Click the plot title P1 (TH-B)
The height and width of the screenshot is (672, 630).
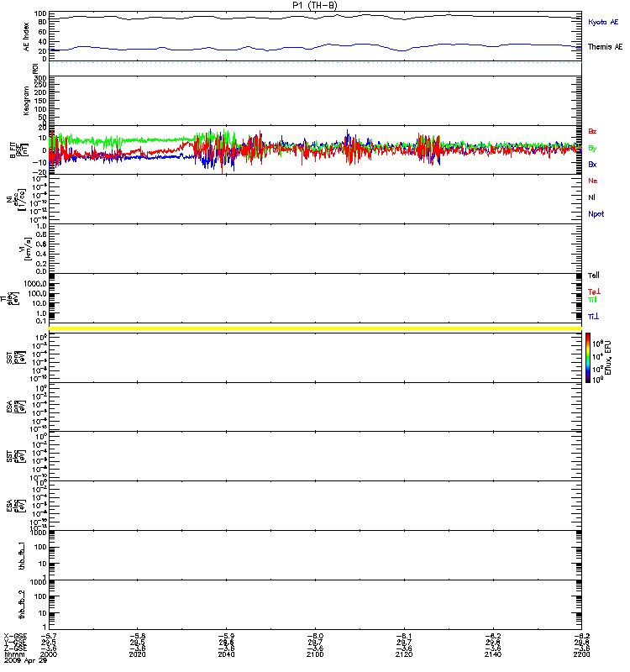[314, 5]
